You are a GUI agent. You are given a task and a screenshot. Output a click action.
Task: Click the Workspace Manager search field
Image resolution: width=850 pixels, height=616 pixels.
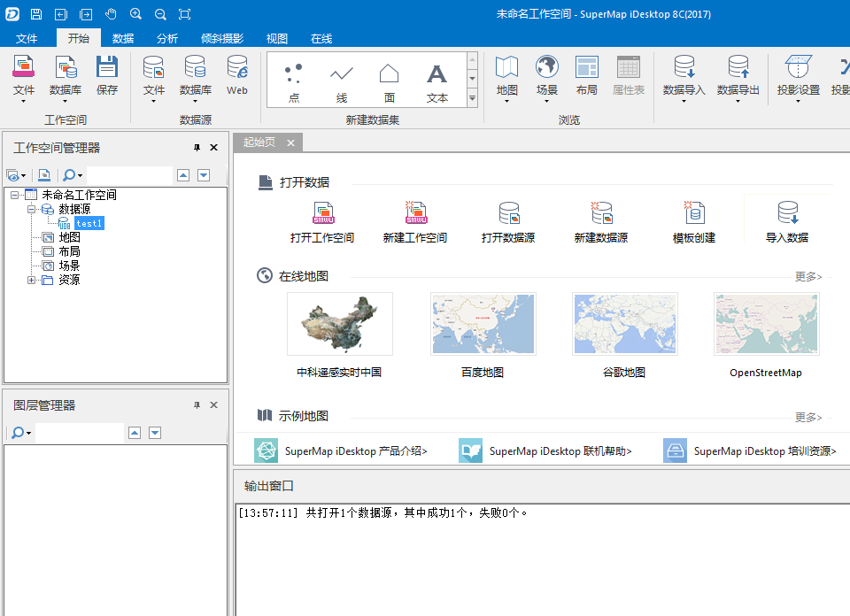[129, 175]
